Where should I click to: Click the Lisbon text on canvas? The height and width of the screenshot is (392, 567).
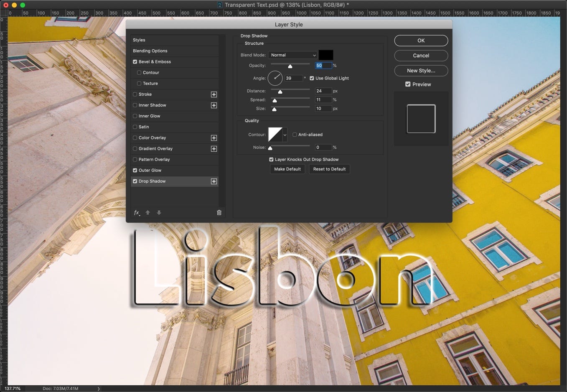point(282,267)
